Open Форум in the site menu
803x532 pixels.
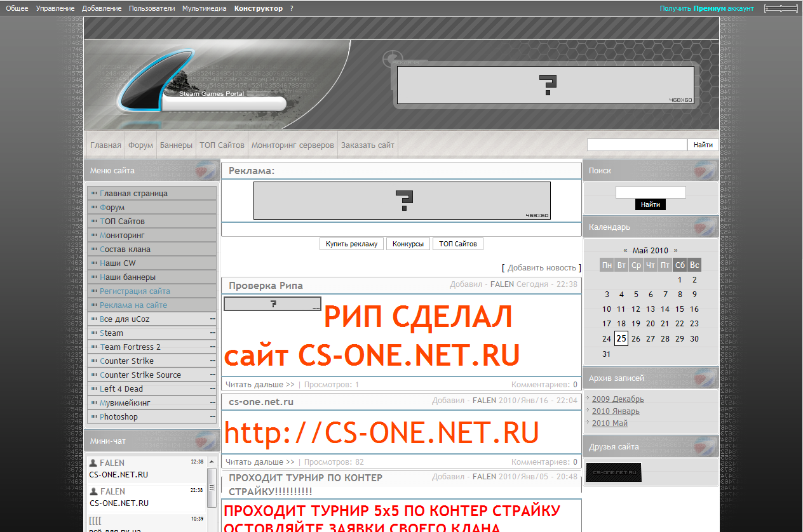(x=152, y=207)
